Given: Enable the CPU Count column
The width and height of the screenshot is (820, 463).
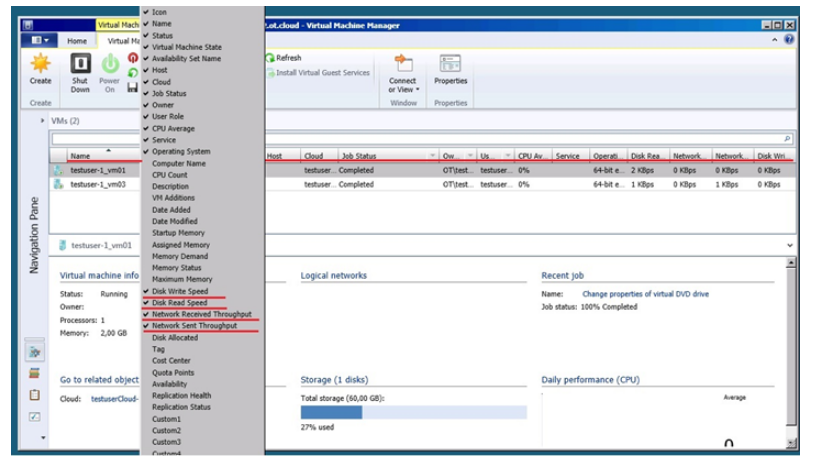Looking at the screenshot, I should 170,175.
